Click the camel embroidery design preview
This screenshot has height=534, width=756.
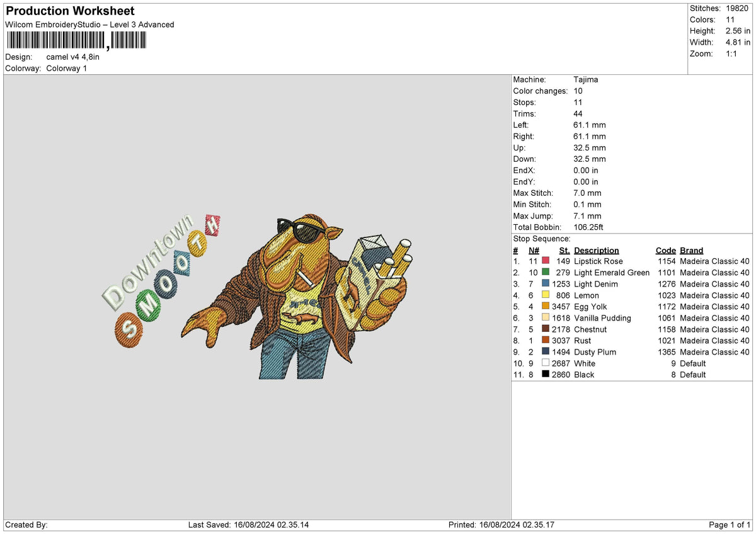point(298,295)
